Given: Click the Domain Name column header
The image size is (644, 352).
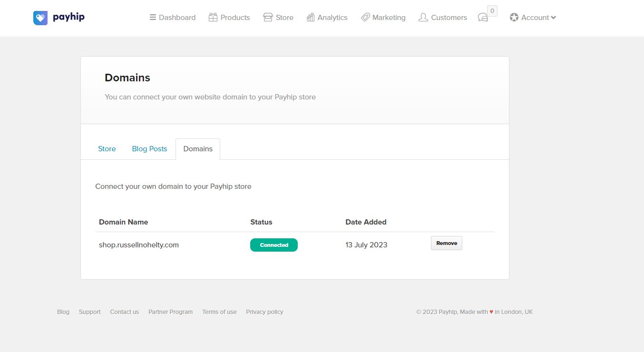Looking at the screenshot, I should tap(123, 222).
